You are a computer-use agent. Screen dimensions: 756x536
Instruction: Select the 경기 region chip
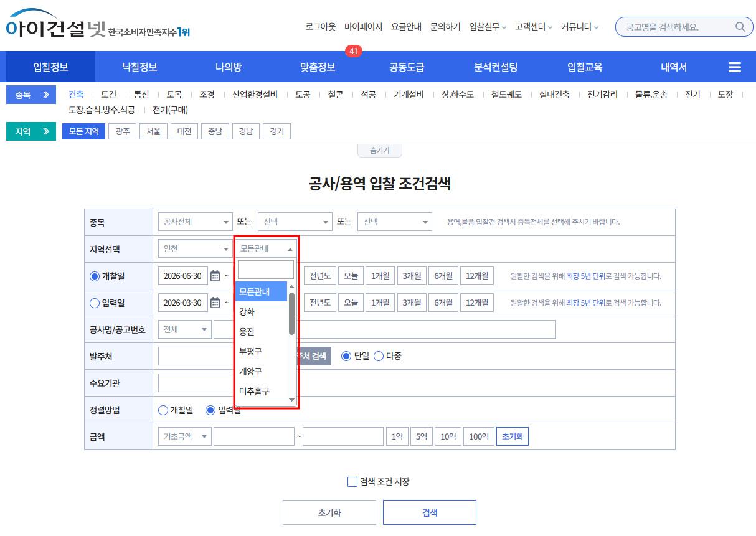276,131
